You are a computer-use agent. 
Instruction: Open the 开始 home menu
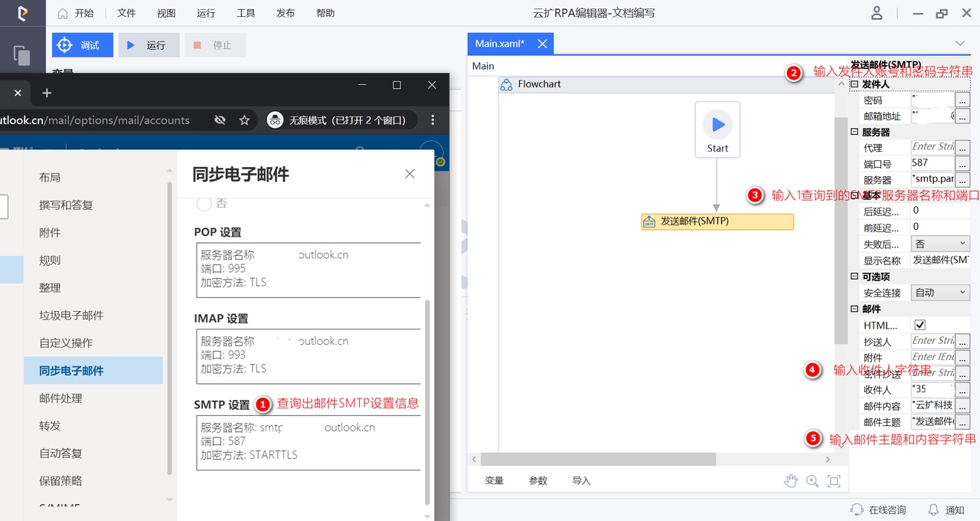pos(76,13)
